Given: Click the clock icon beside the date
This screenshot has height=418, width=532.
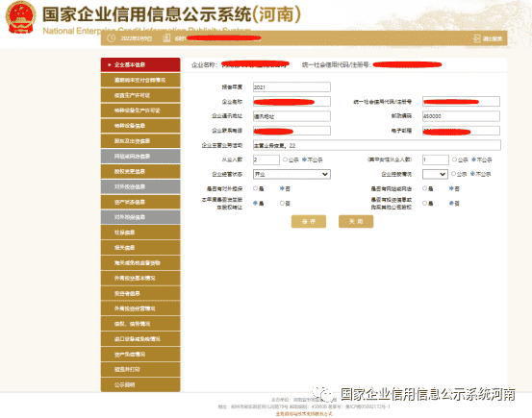Looking at the screenshot, I should click(111, 38).
